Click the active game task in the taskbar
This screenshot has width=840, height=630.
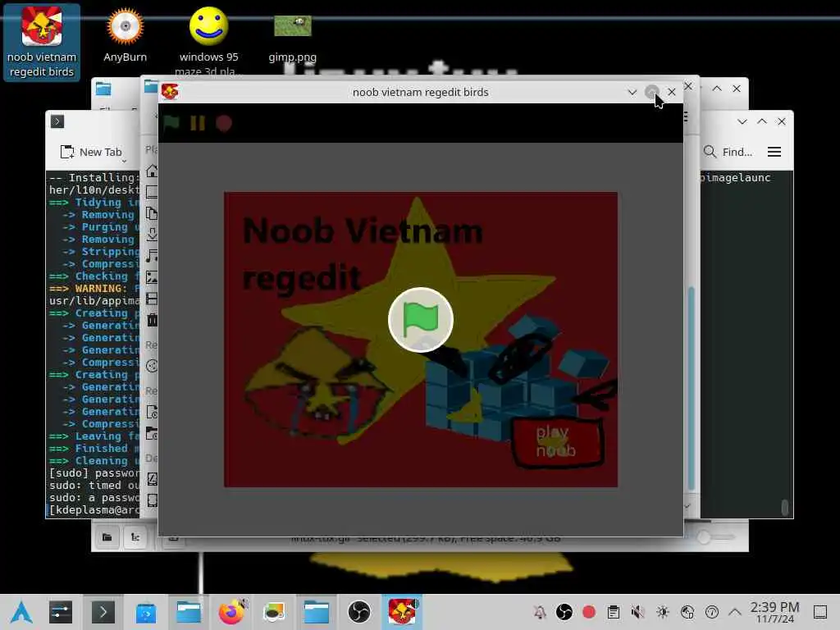pos(402,612)
